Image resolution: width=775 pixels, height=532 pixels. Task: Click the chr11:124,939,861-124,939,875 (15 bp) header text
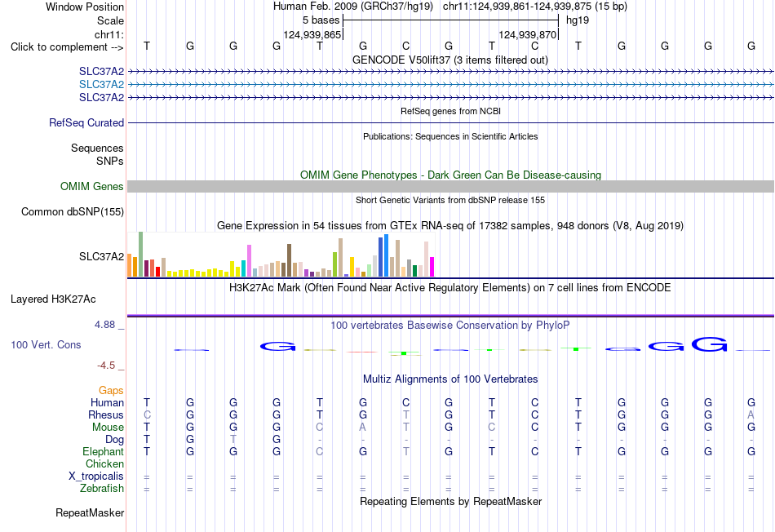(x=535, y=7)
